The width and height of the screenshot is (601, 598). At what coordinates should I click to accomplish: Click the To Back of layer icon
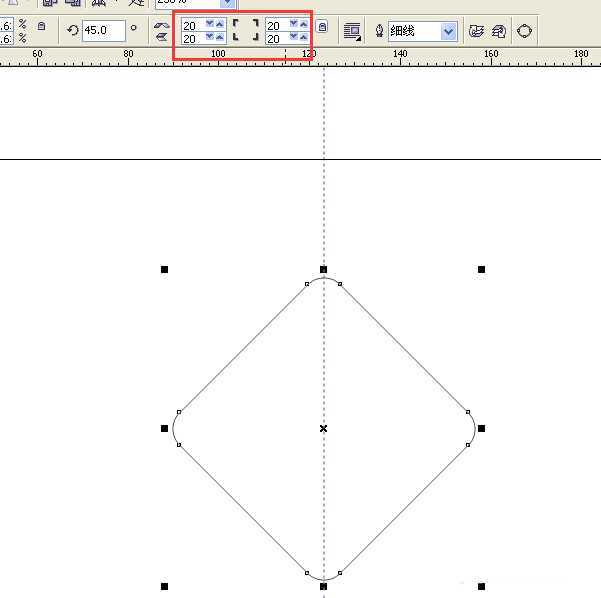click(499, 31)
